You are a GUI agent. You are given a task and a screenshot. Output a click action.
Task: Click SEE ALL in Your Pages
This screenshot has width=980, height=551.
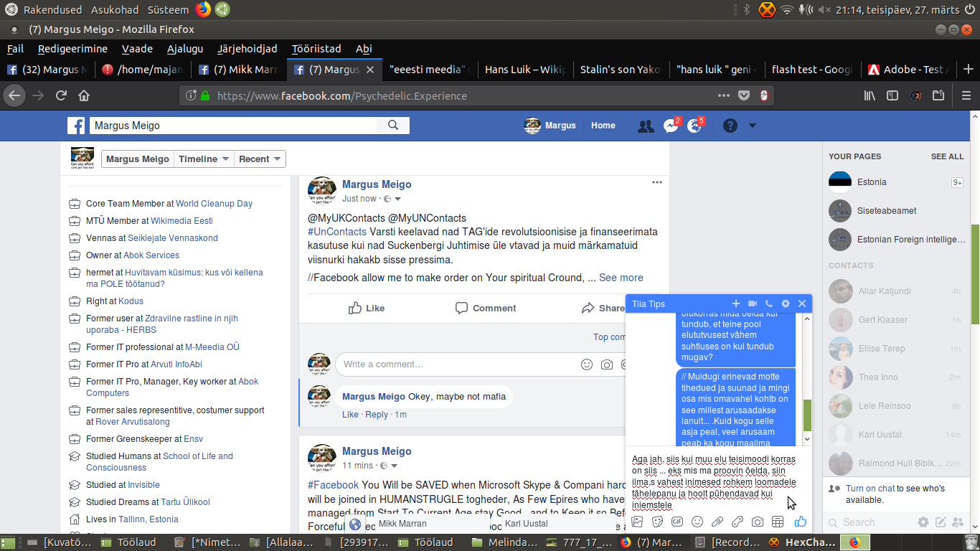[x=947, y=156]
